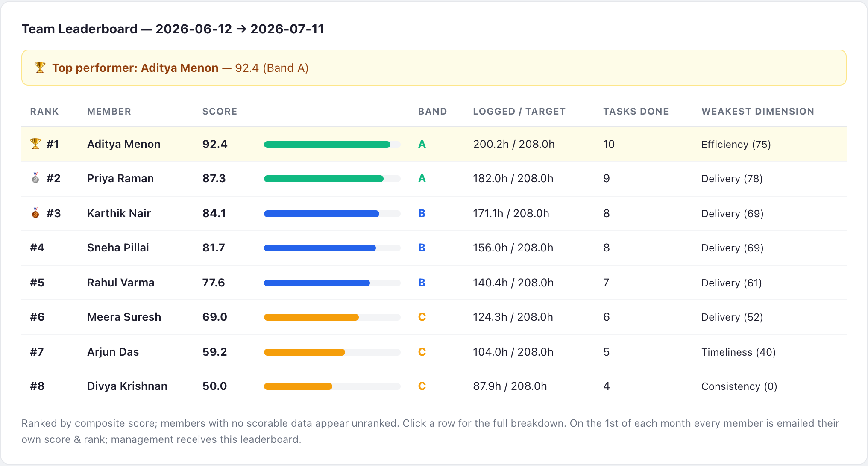
Task: Click the 200.2h / 208.0h logged value
Action: pyautogui.click(x=514, y=144)
